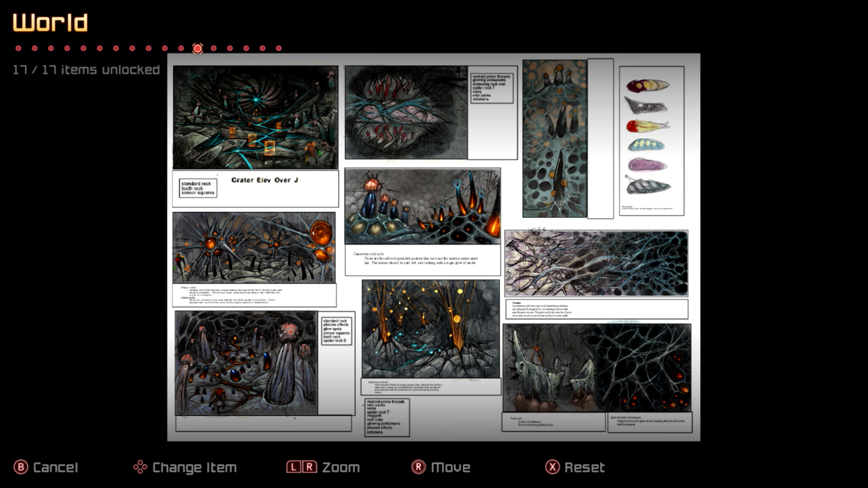This screenshot has width=868, height=488.
Task: Click the "17 / 17 items unlocked" counter
Action: pyautogui.click(x=86, y=70)
